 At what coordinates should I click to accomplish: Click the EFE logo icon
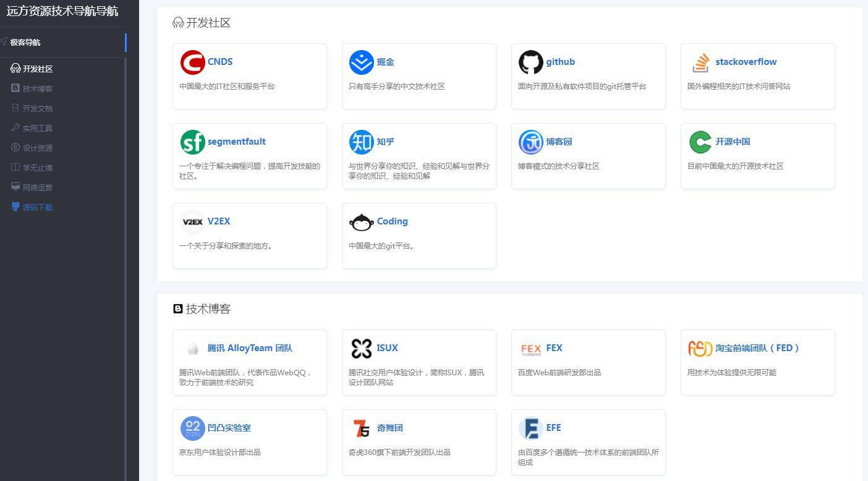point(531,428)
